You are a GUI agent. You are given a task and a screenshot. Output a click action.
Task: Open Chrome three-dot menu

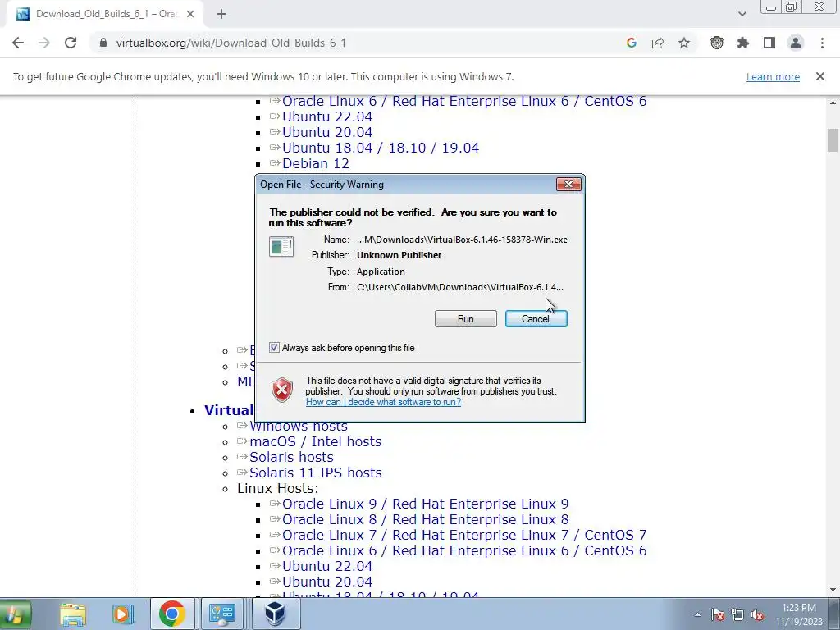point(822,43)
